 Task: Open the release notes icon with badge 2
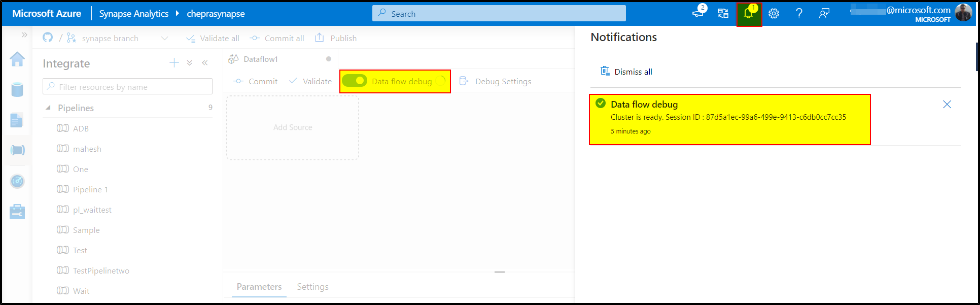pos(699,13)
